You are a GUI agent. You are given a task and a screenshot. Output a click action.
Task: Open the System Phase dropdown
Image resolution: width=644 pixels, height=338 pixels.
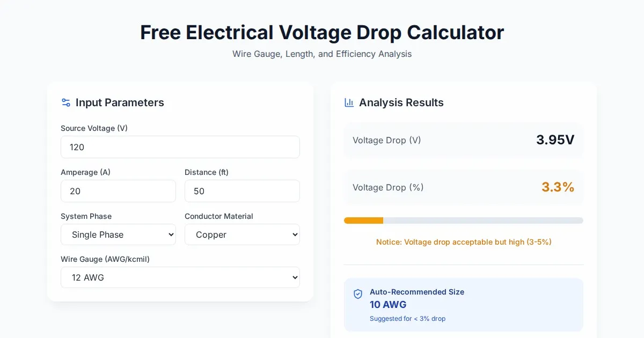118,234
